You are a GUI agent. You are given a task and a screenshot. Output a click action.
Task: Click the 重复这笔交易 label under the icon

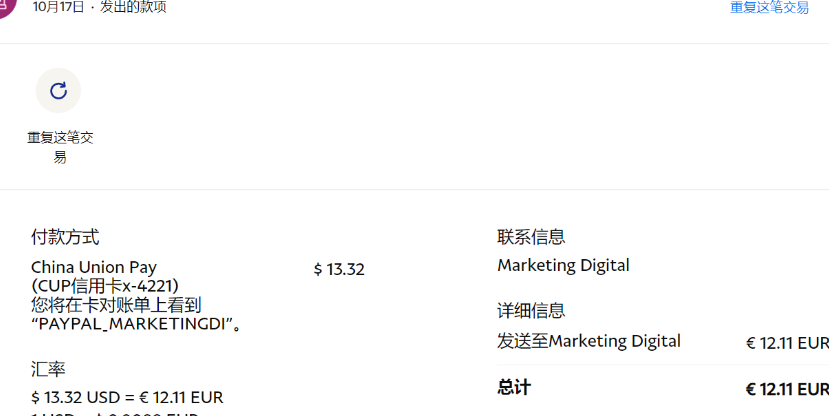60,146
